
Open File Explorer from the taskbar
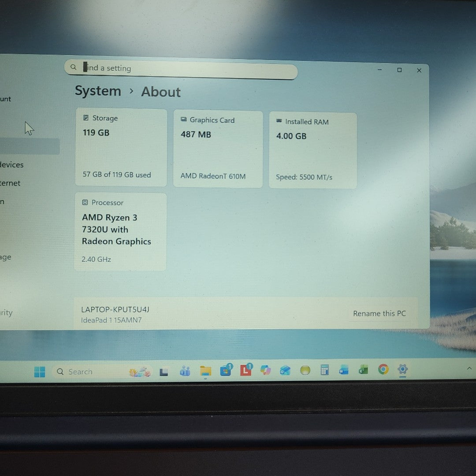[x=205, y=371]
